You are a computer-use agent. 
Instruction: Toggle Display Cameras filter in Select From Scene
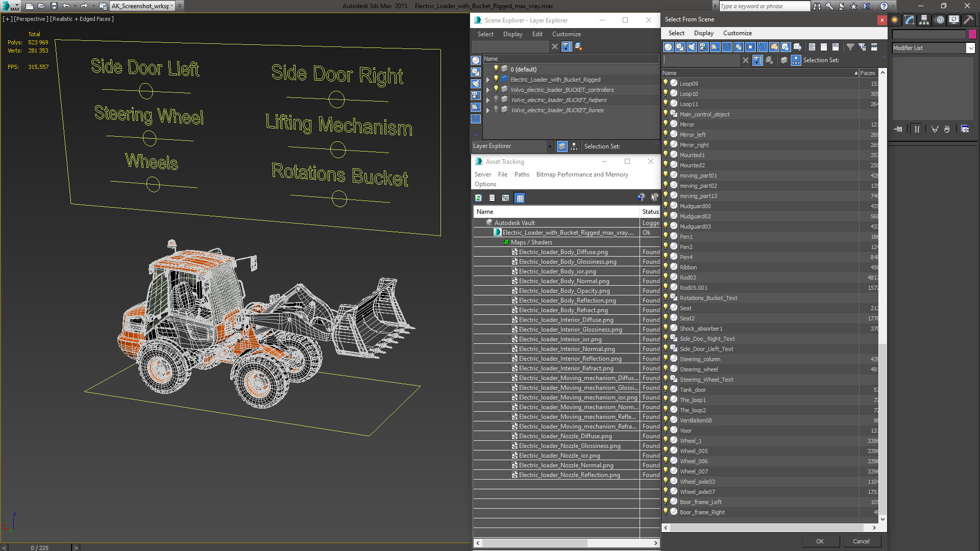click(703, 47)
